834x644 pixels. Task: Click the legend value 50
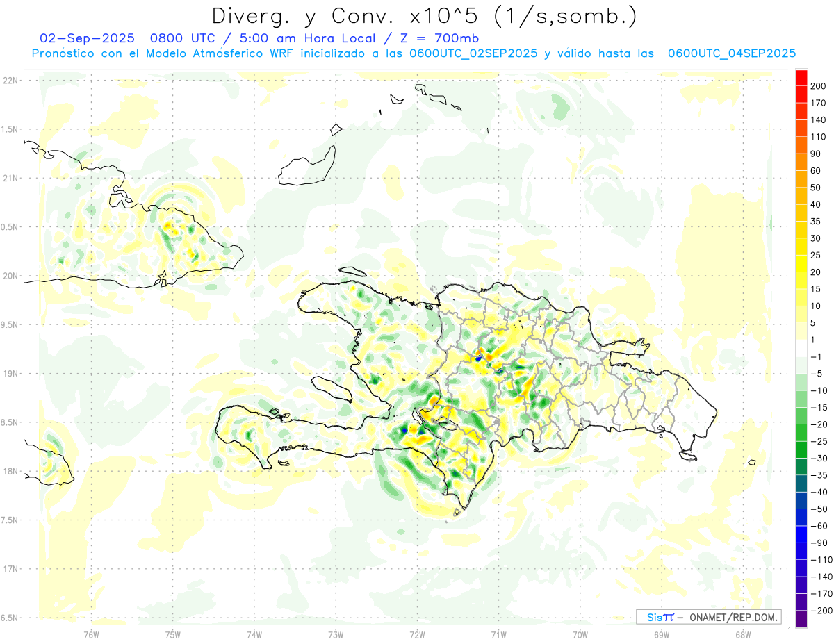pyautogui.click(x=816, y=188)
